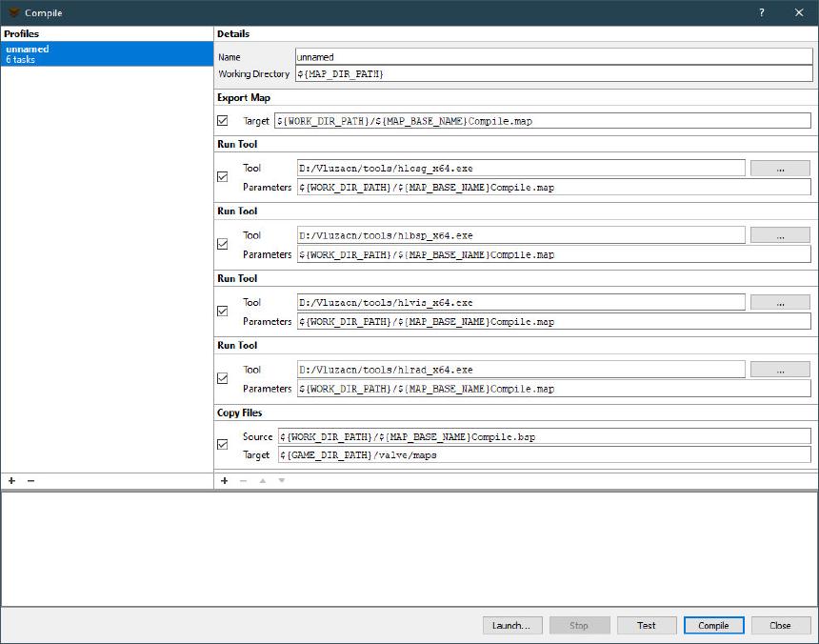Move task up with up arrow
The image size is (819, 644).
pos(263,480)
